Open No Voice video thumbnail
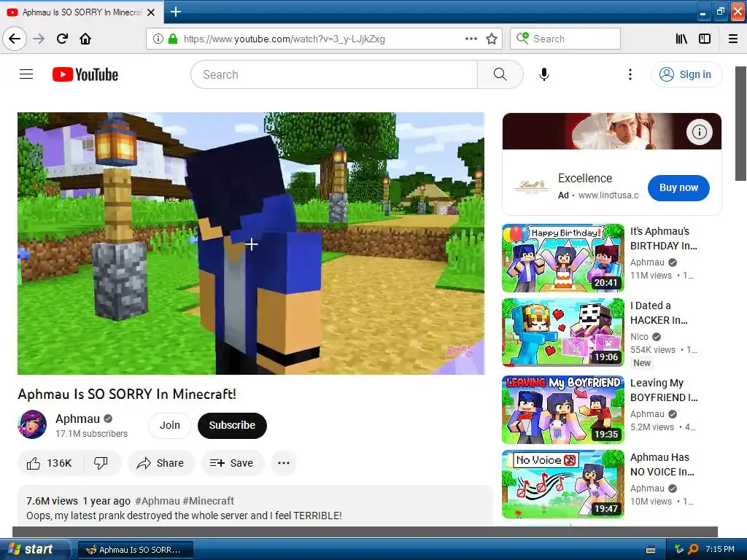The height and width of the screenshot is (560, 747). click(563, 484)
